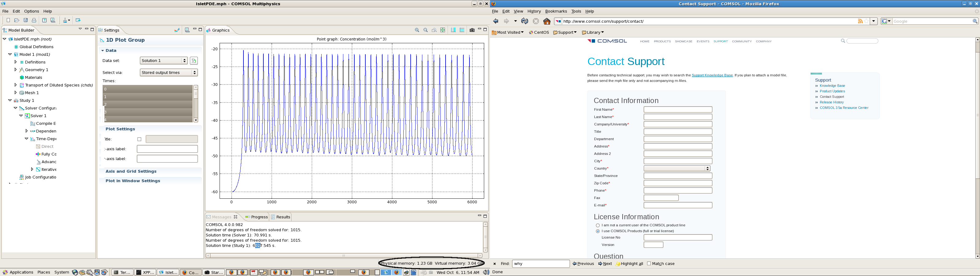The width and height of the screenshot is (980, 276).
Task: Click the RSS feed icon in the address bar
Action: [860, 21]
